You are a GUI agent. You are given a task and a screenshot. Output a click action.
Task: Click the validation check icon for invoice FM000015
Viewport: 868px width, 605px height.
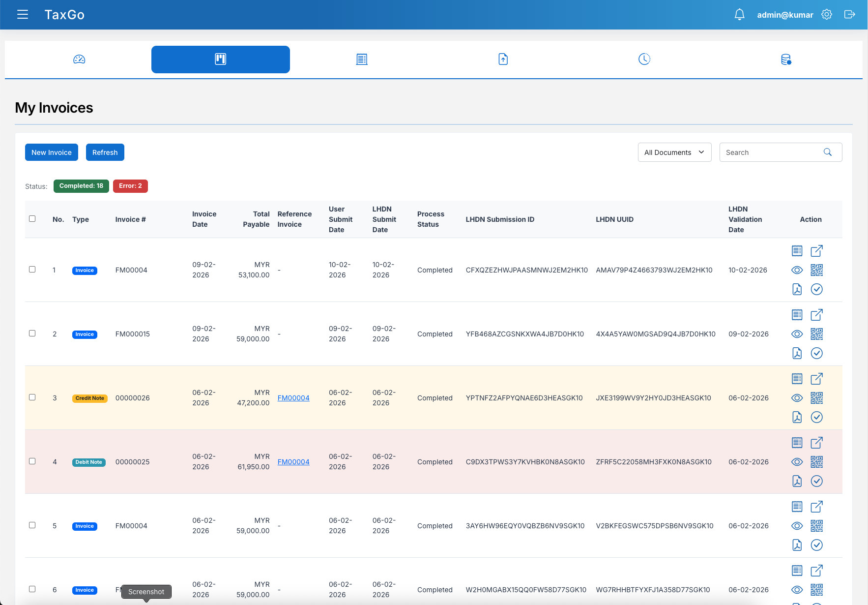(816, 353)
